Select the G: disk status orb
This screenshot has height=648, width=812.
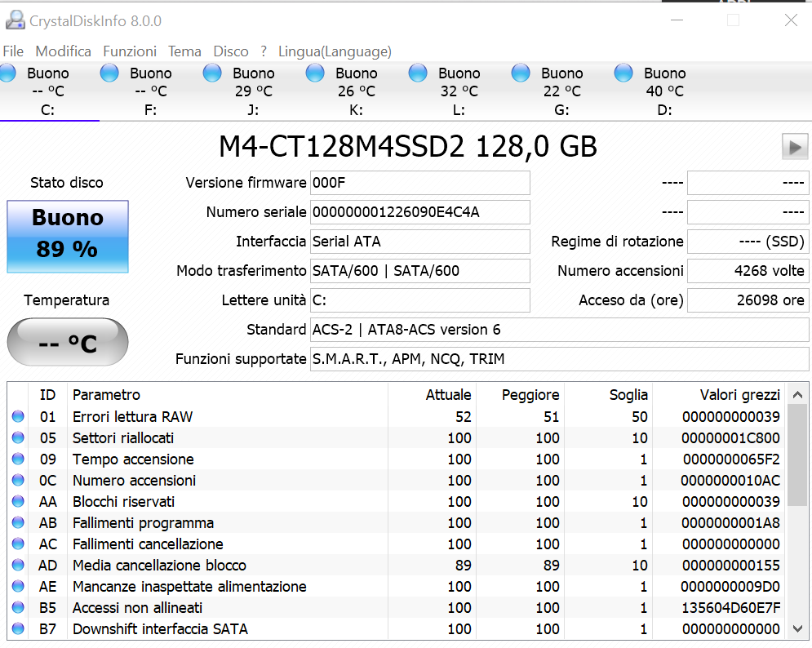point(521,73)
